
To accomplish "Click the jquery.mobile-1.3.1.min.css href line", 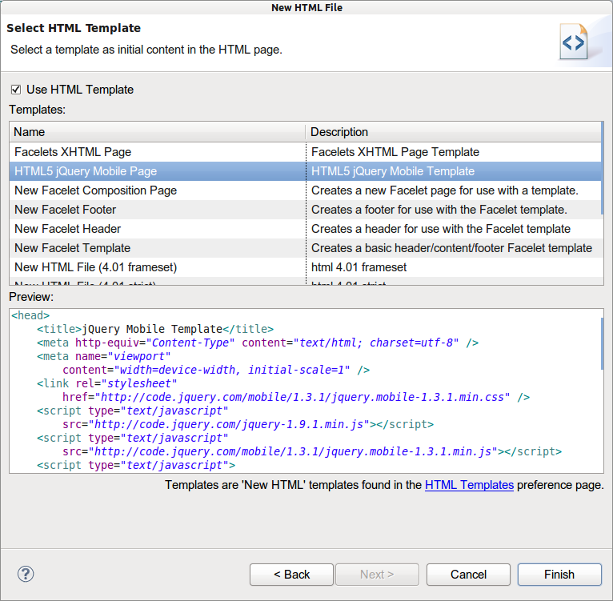I will [296, 397].
